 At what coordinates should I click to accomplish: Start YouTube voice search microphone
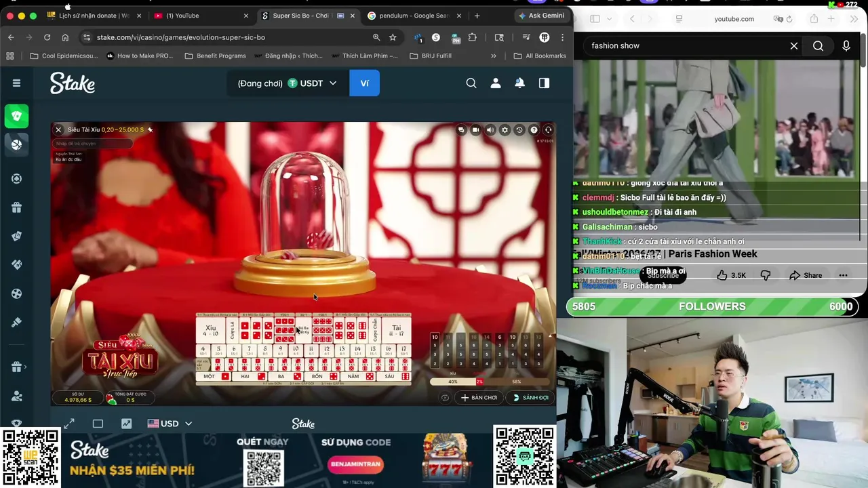846,45
